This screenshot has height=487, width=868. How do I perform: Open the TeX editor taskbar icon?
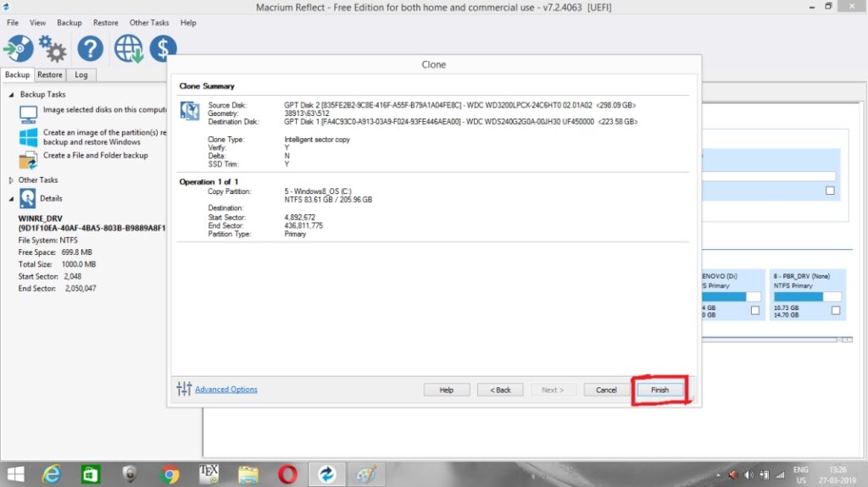point(209,474)
